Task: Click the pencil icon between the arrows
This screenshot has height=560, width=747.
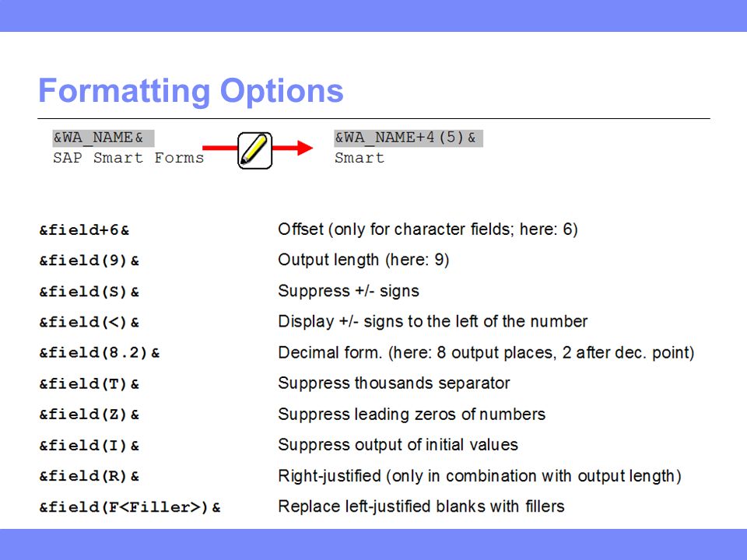Action: [255, 150]
